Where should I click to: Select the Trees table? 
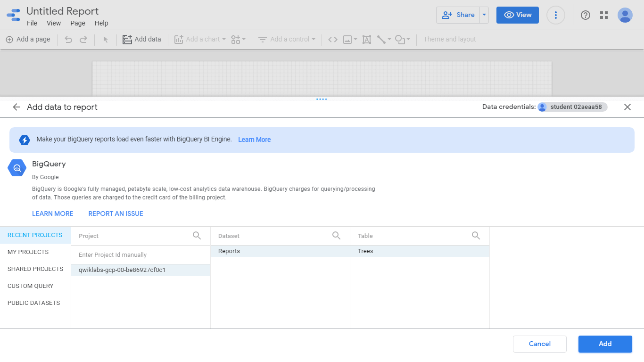[420, 251]
